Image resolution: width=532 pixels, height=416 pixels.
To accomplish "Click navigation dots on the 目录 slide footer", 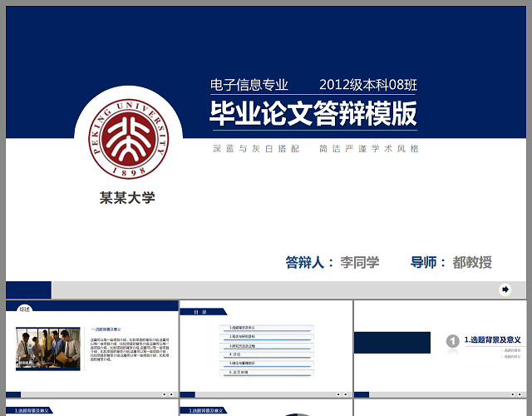I will coord(342,394).
